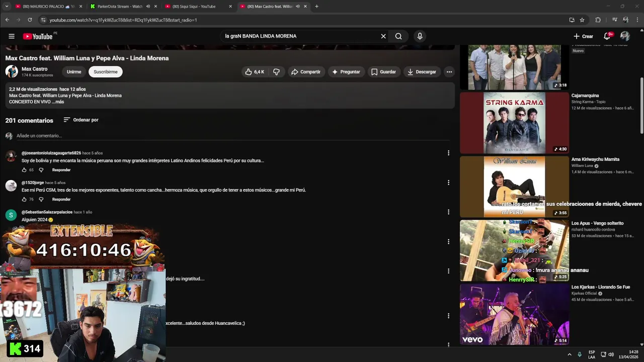Like the comment from joseantonioluizagaugarte6826
This screenshot has width=644, height=362.
click(24, 170)
